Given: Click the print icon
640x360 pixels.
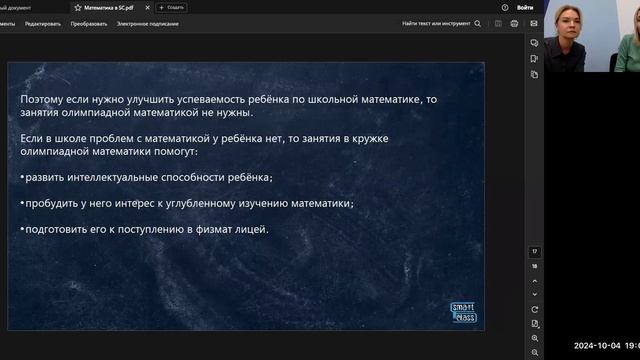Looking at the screenshot, I should [514, 24].
